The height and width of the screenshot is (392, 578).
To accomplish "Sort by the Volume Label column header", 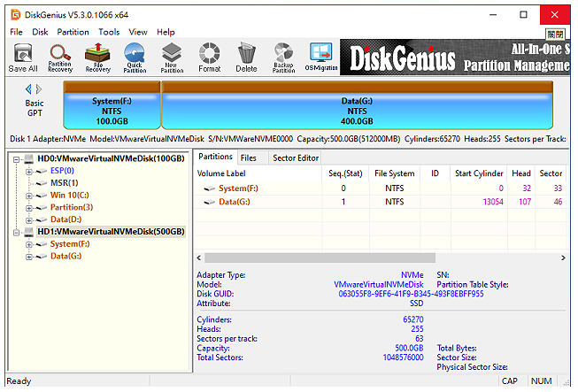I will point(258,173).
